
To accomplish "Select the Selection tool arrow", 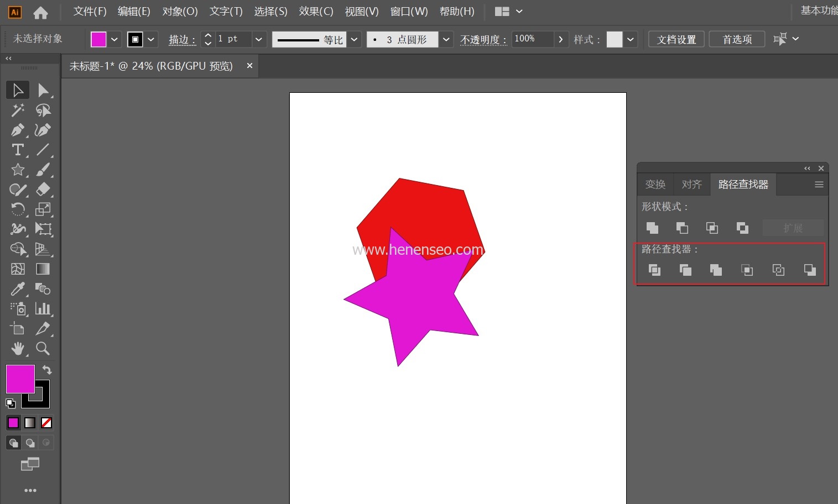I will 18,90.
